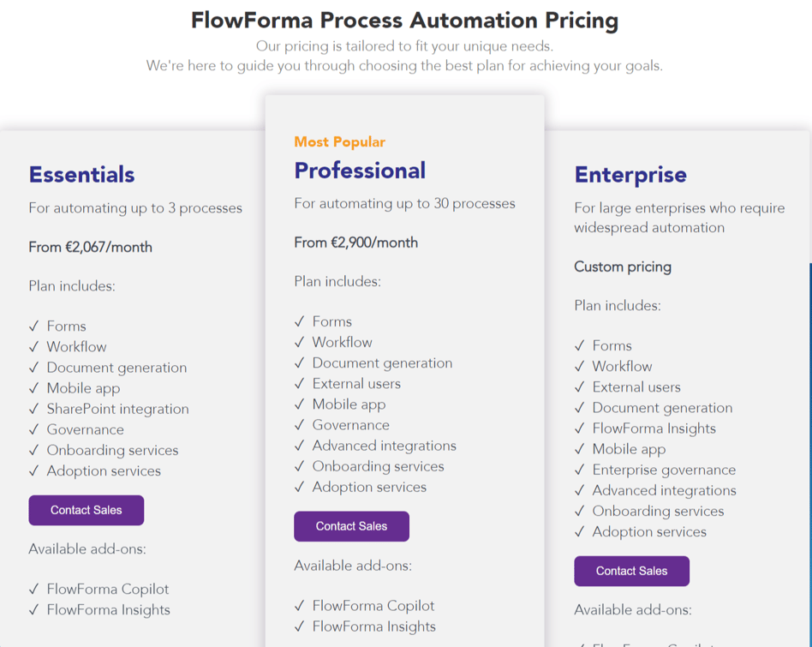Click the checkmark beside Governance under Professional
The height and width of the screenshot is (647, 812).
(x=299, y=424)
